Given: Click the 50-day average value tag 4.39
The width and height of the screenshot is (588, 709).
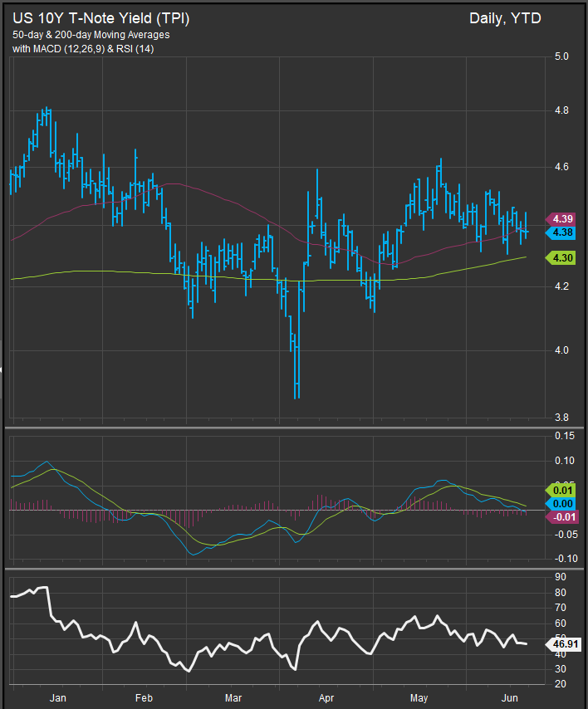Looking at the screenshot, I should point(561,219).
